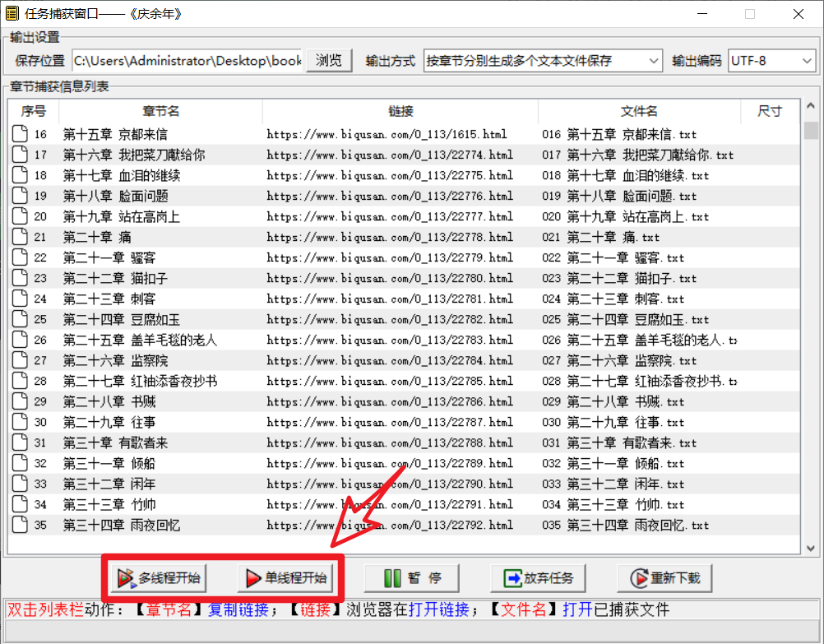Click link ending in 22783.html
This screenshot has height=644, width=824.
point(390,340)
